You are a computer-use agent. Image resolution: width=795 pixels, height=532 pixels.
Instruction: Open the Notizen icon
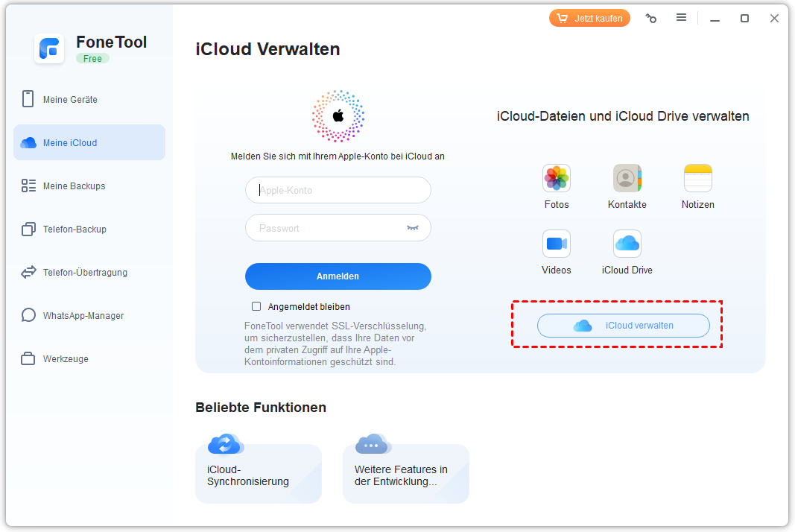pyautogui.click(x=697, y=179)
